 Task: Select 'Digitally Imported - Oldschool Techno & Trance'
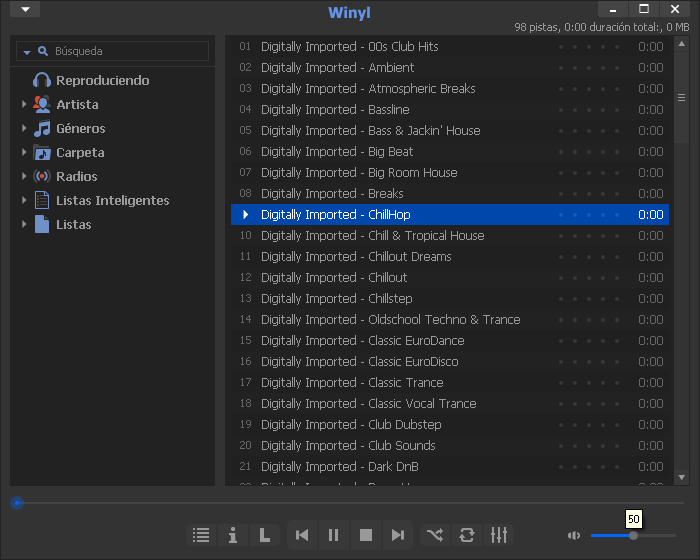coord(450,319)
